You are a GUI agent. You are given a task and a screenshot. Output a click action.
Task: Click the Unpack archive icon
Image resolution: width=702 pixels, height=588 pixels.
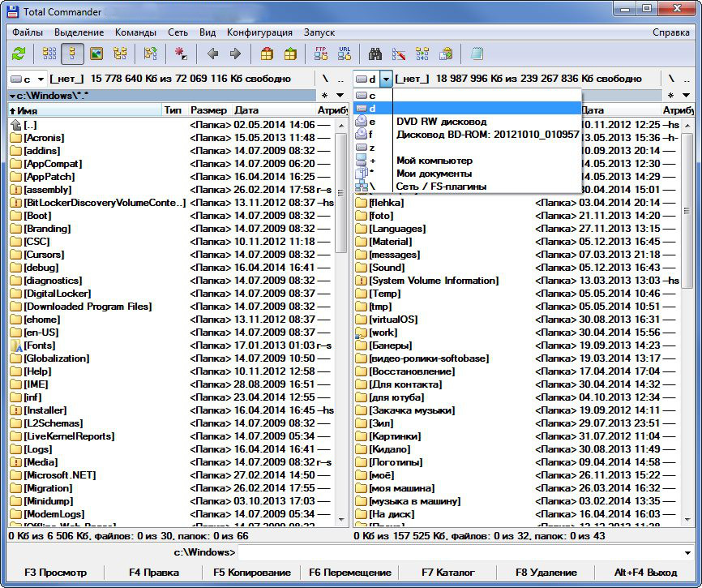point(290,54)
